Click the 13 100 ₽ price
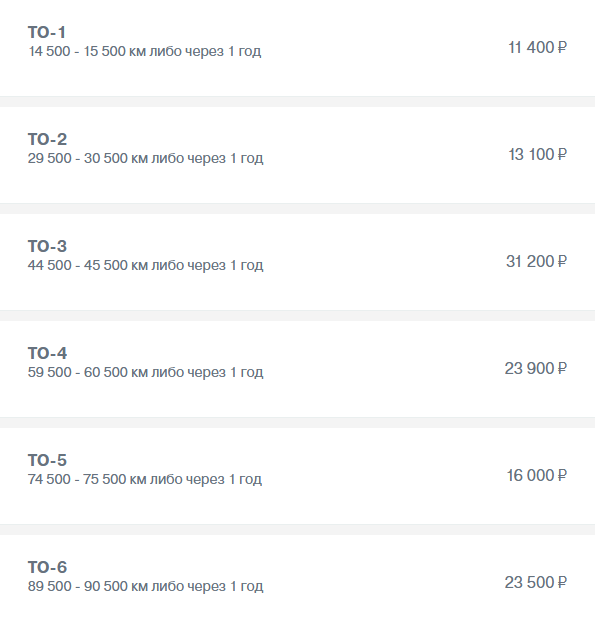Screen dimensions: 595x630 538,154
